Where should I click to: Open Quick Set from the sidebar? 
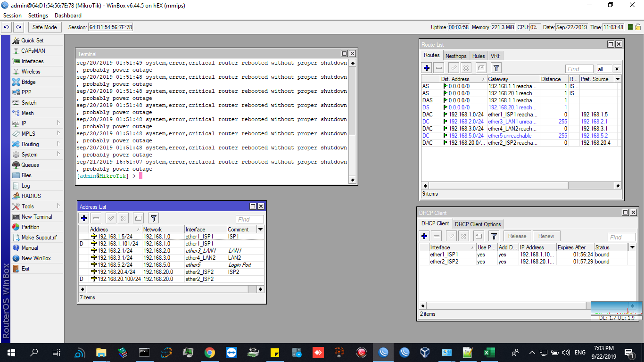pyautogui.click(x=37, y=41)
